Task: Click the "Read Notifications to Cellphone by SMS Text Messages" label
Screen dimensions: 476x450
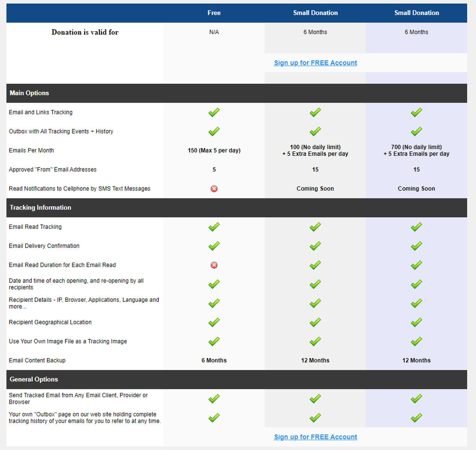Action: click(x=79, y=189)
